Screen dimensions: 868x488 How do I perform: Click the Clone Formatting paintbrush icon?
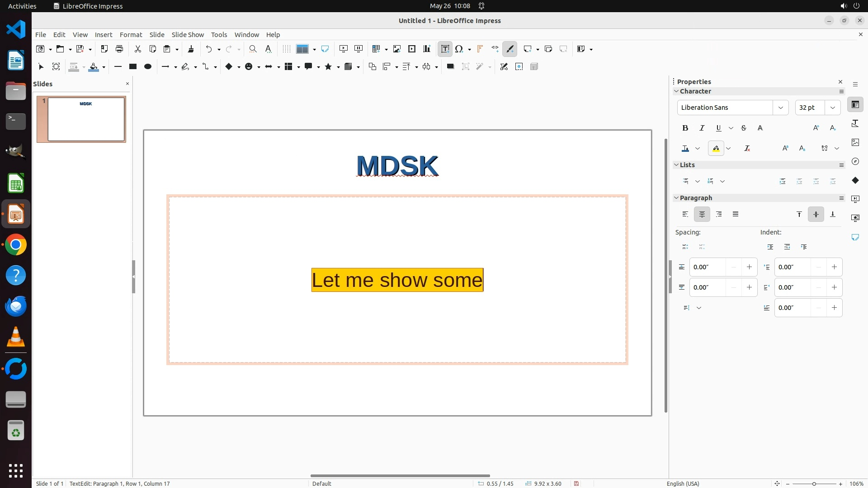point(191,49)
